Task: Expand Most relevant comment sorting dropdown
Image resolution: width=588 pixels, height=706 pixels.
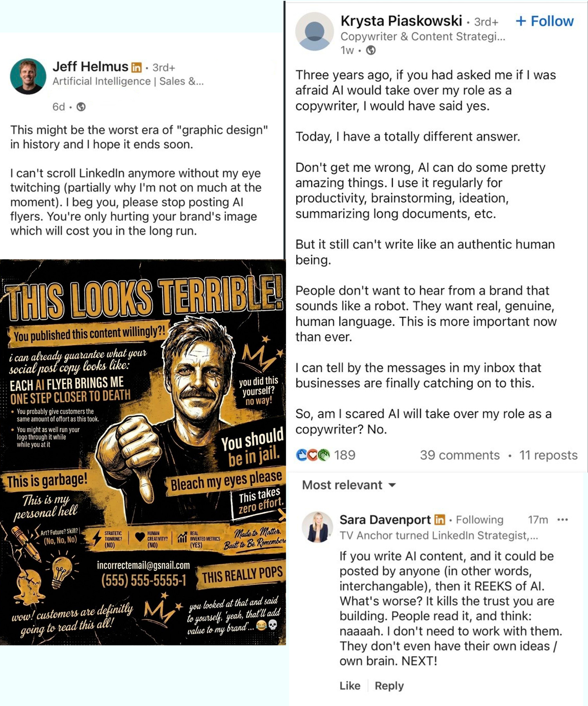Action: click(349, 485)
